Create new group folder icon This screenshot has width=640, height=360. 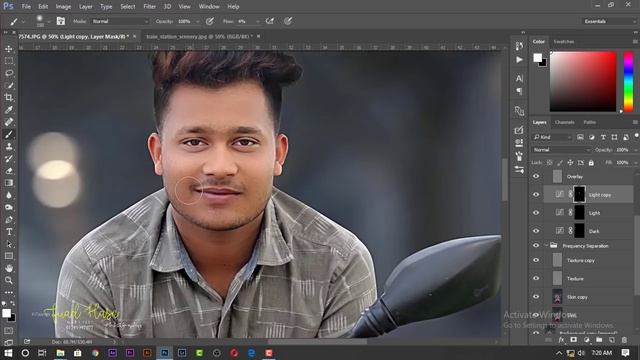coord(599,340)
